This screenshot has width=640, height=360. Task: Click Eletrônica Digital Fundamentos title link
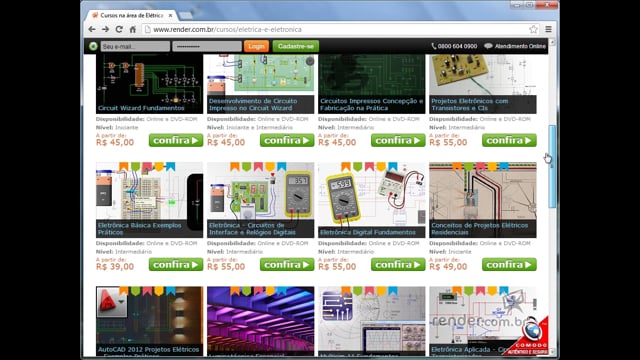(x=368, y=232)
